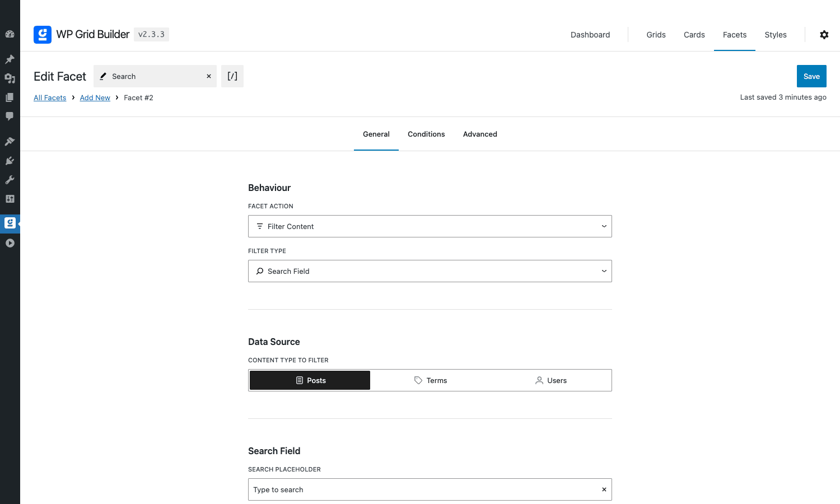The width and height of the screenshot is (840, 504).
Task: Follow the All Facets breadcrumb link
Action: 50,97
